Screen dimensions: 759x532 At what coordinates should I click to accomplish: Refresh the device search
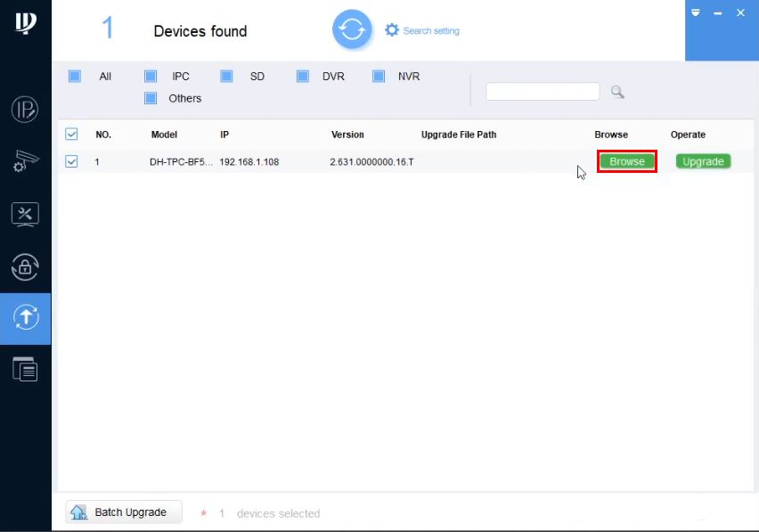(x=352, y=29)
